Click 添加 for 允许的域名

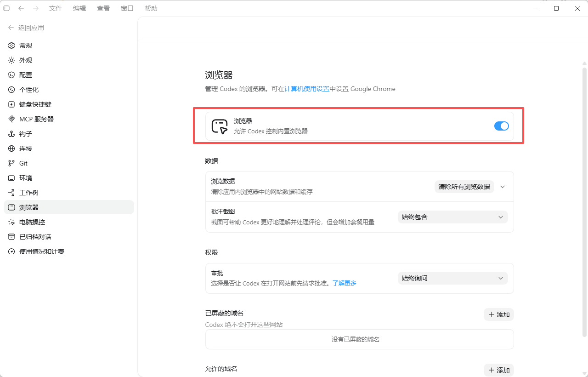(498, 370)
